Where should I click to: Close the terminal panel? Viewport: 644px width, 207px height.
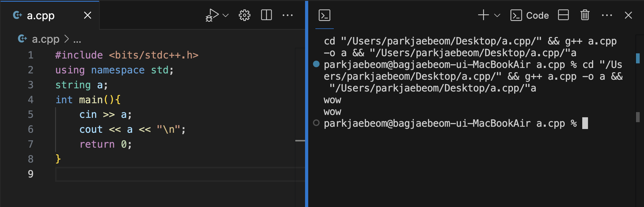[628, 15]
